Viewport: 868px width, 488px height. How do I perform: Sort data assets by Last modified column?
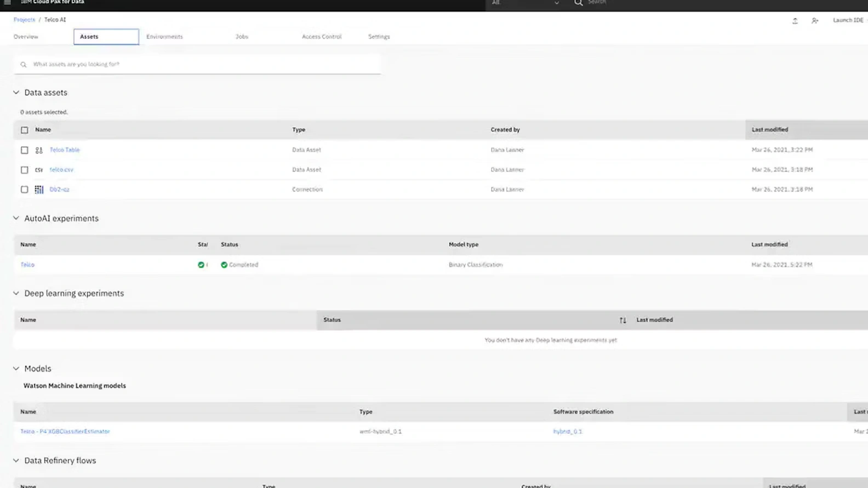tap(769, 130)
